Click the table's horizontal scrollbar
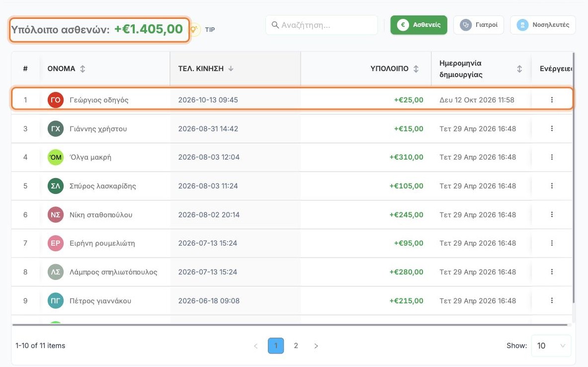The image size is (588, 367). tap(289, 325)
